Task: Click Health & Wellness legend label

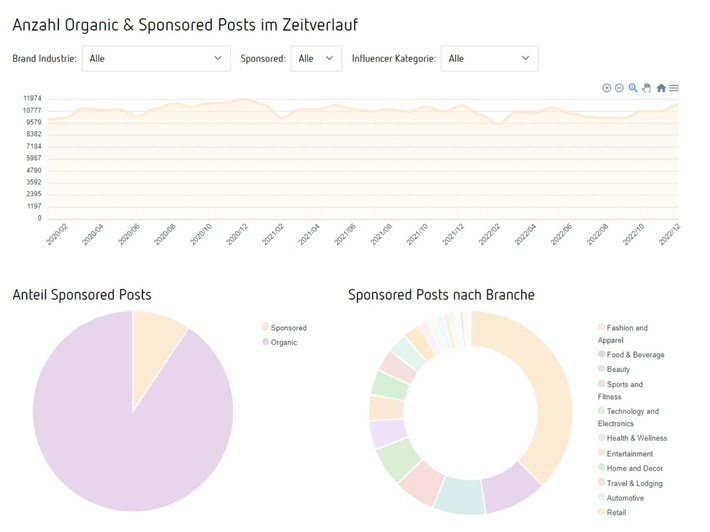Action: click(636, 438)
